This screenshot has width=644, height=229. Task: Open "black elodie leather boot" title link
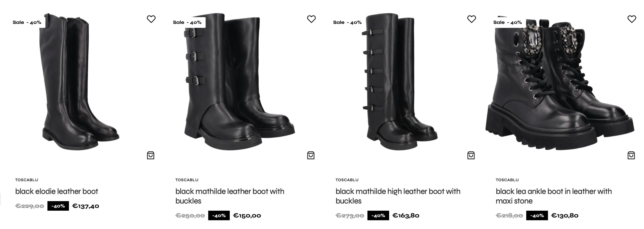point(57,191)
